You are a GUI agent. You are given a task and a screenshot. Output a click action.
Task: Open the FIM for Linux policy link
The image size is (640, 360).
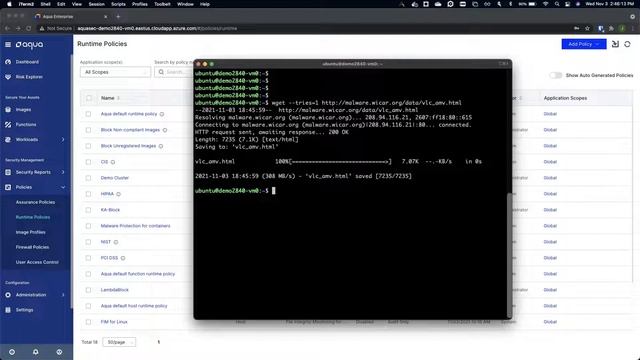pos(114,322)
